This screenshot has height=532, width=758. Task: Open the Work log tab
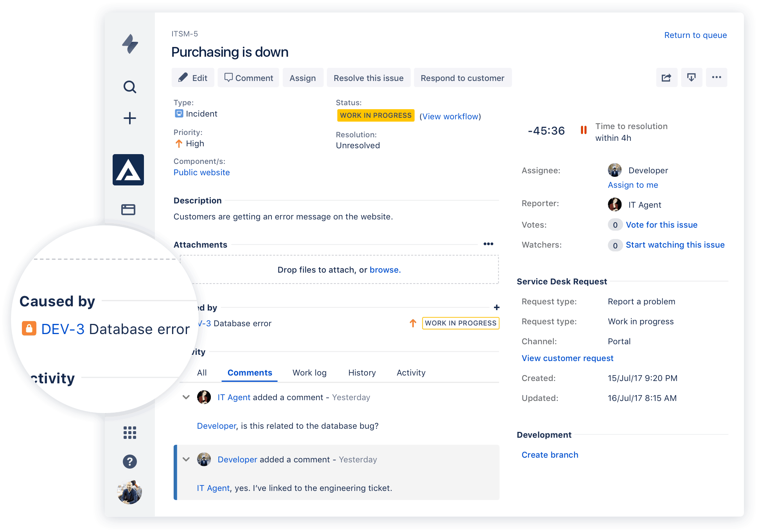pyautogui.click(x=309, y=372)
